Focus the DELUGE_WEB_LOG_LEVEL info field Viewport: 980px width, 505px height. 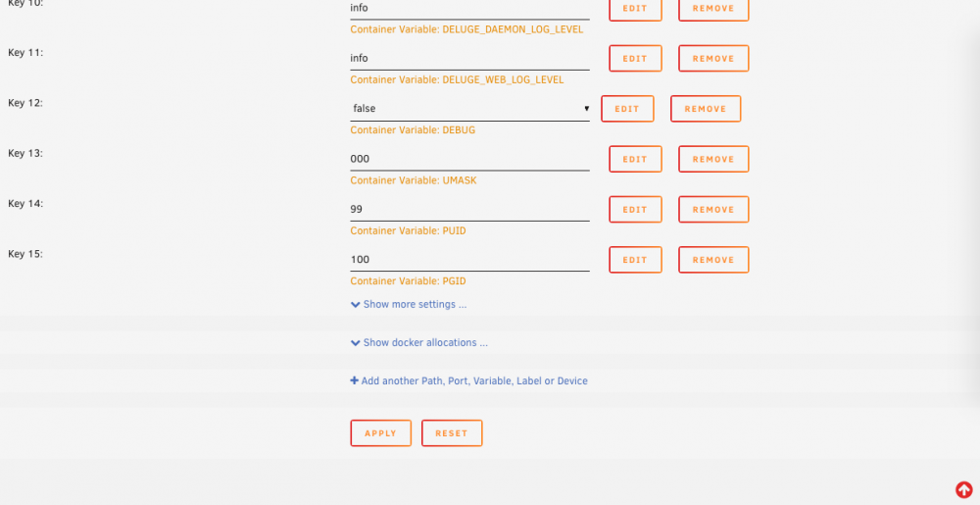[470, 58]
